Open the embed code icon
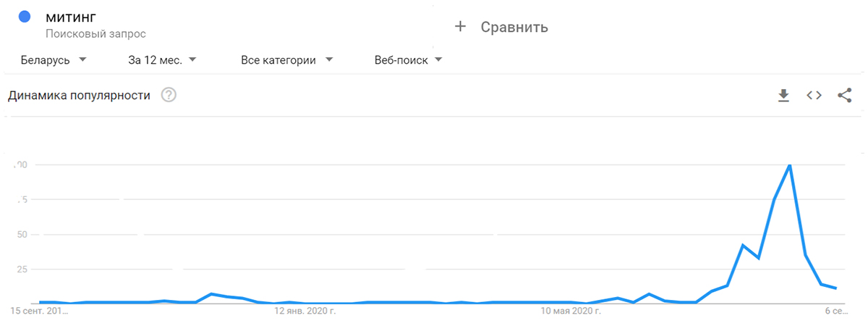 [814, 96]
